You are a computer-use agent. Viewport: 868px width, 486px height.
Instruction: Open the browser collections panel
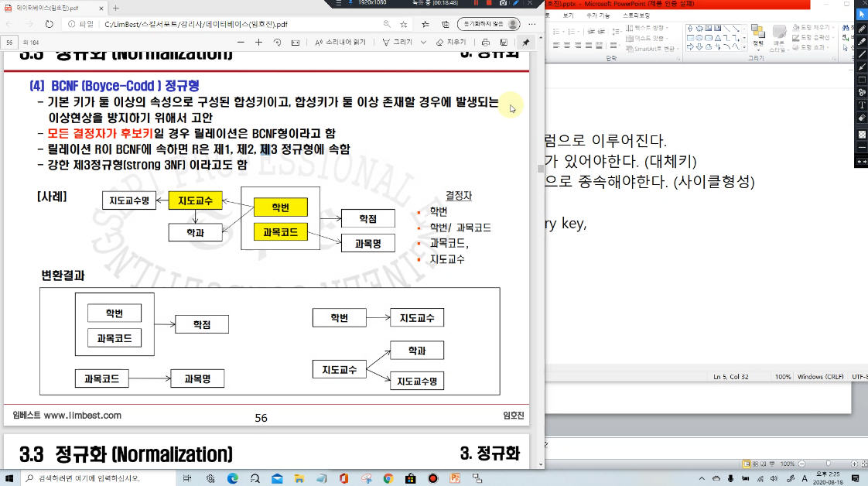click(x=445, y=24)
